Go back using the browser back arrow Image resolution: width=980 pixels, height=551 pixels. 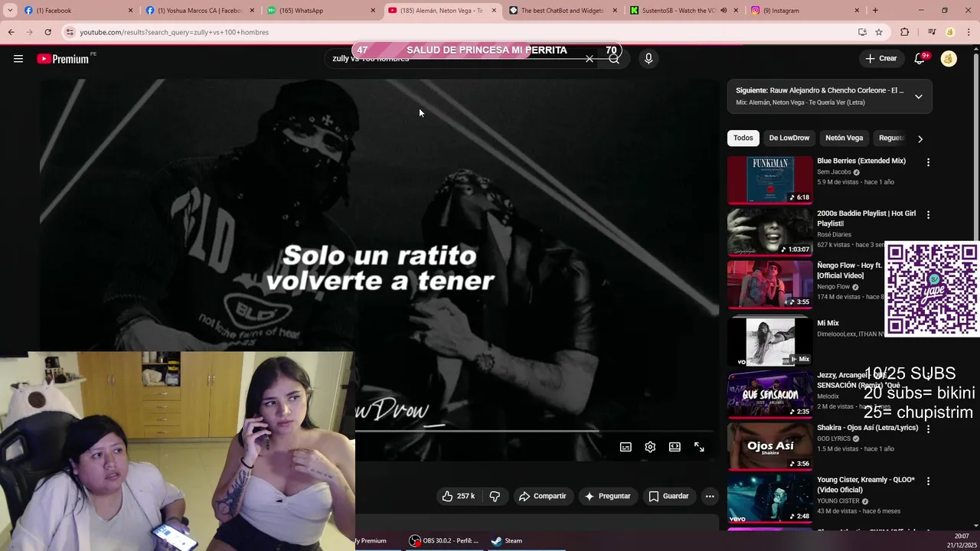click(x=11, y=32)
